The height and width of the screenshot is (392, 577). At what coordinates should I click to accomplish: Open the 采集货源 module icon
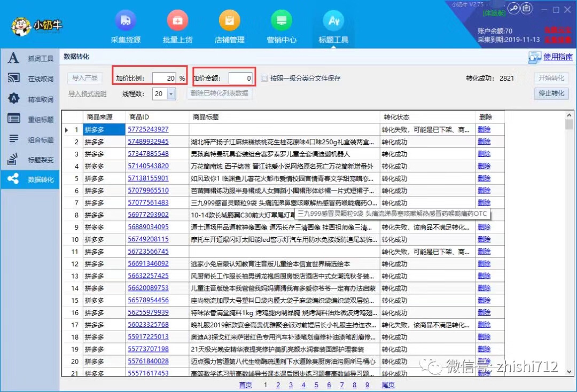click(x=126, y=21)
